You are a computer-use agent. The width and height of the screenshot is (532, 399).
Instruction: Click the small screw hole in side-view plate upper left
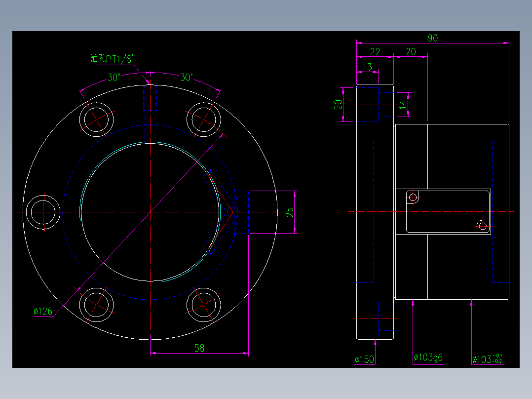coord(413,198)
